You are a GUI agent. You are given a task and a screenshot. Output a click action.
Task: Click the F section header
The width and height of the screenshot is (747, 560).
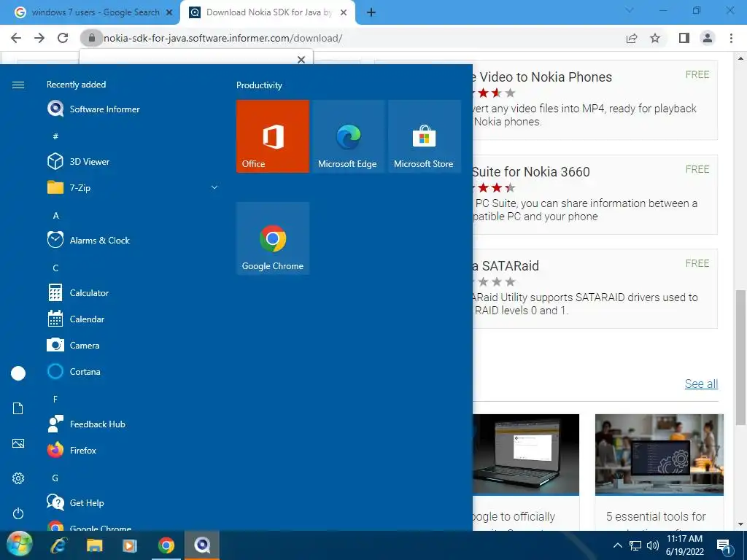click(55, 399)
